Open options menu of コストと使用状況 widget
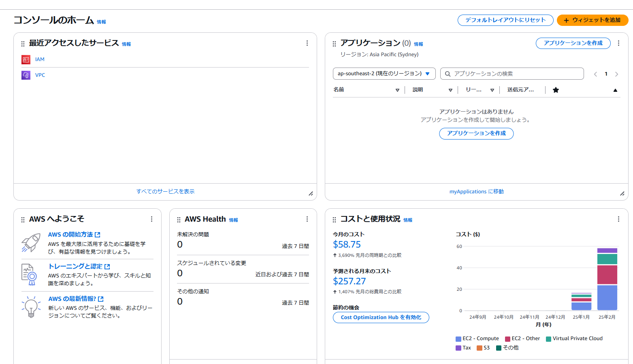 tap(618, 219)
